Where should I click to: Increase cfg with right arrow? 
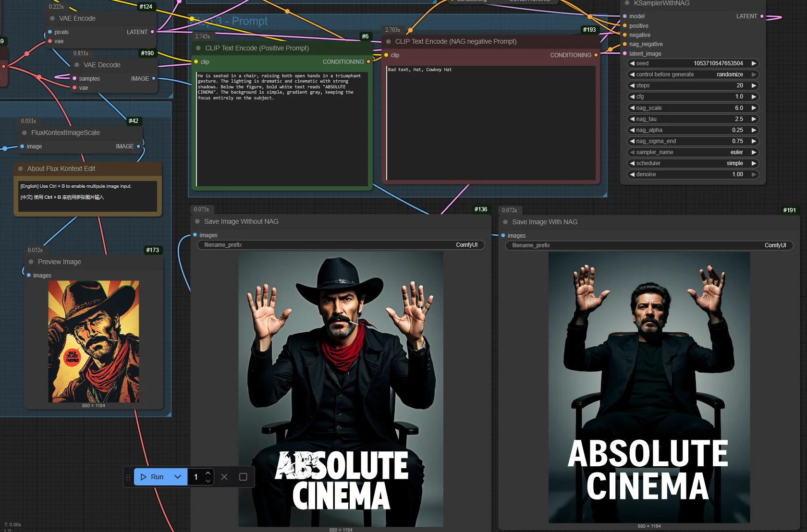coord(754,97)
